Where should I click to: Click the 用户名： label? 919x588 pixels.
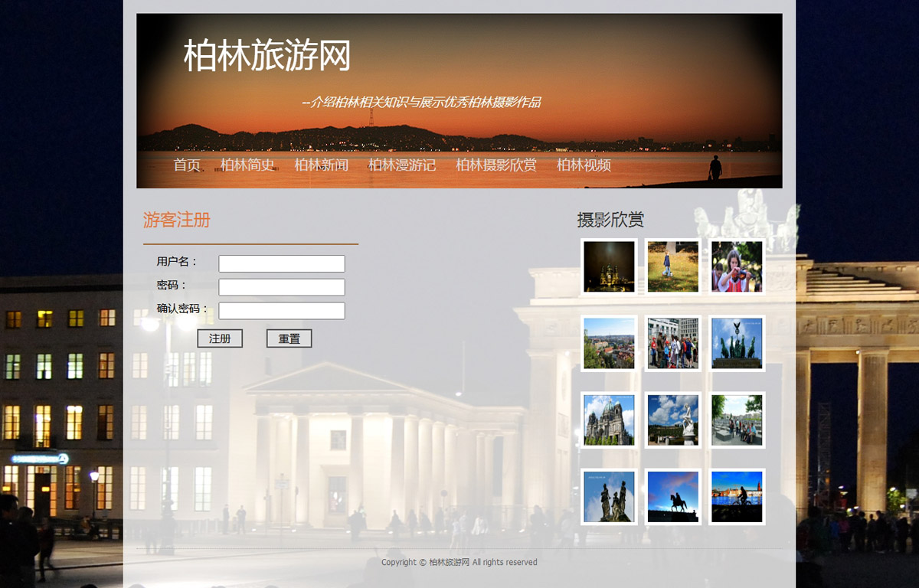[178, 261]
